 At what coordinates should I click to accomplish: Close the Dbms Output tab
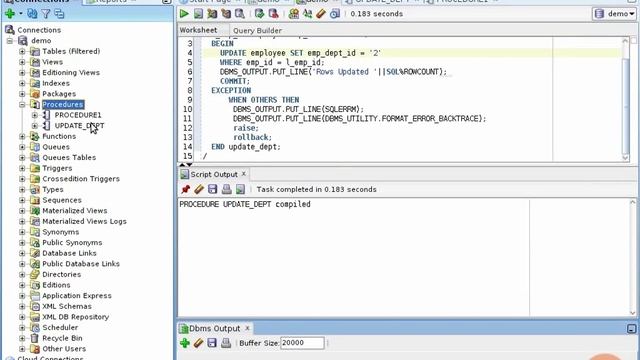click(x=247, y=328)
